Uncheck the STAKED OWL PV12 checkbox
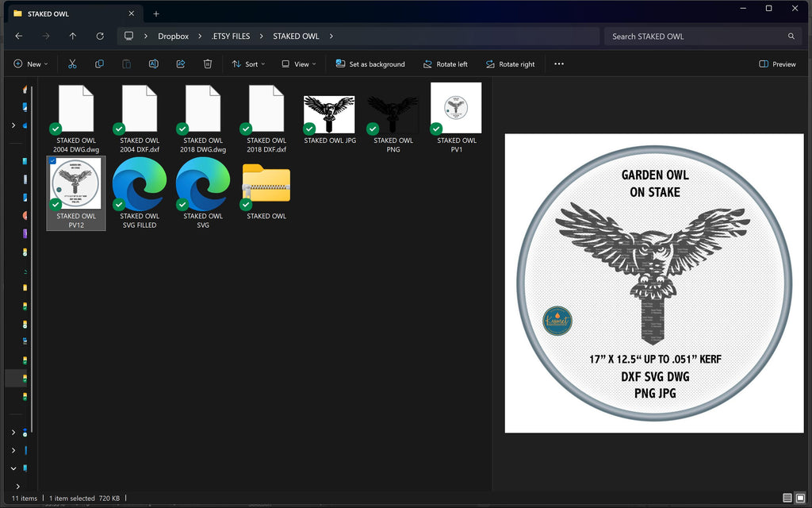Viewport: 812px width, 508px height. [52, 161]
